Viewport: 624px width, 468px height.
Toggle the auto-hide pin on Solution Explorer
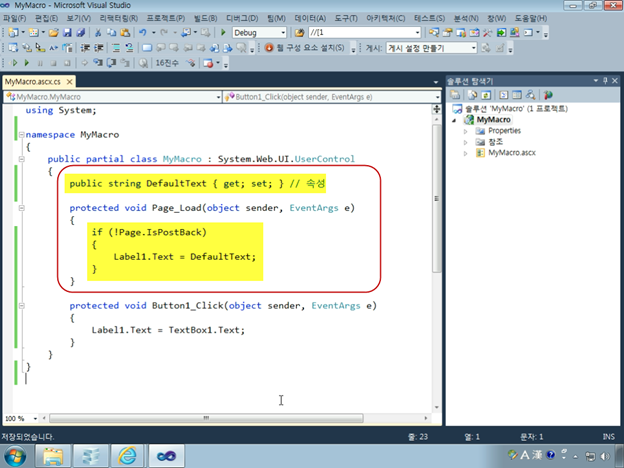tap(605, 81)
